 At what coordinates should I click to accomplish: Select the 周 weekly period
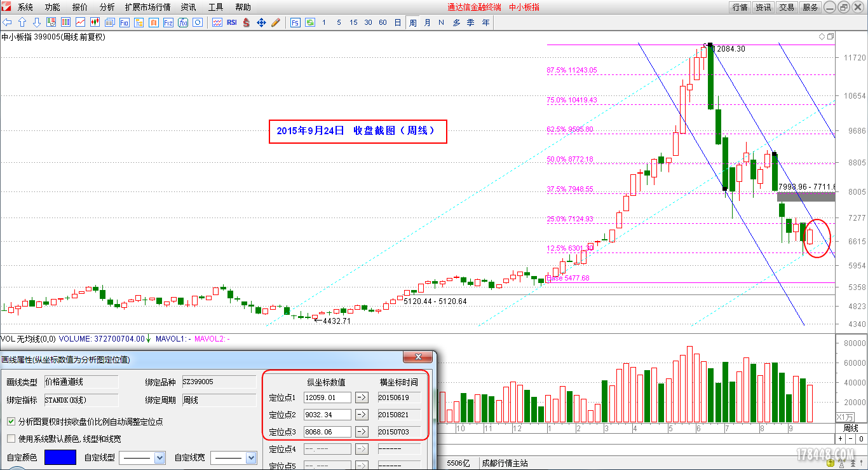pyautogui.click(x=412, y=22)
